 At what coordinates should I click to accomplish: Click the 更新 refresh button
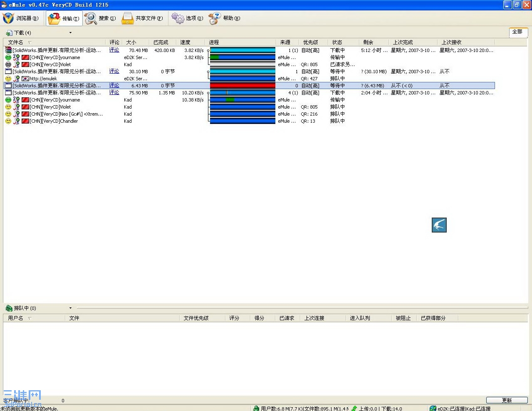coord(507,400)
